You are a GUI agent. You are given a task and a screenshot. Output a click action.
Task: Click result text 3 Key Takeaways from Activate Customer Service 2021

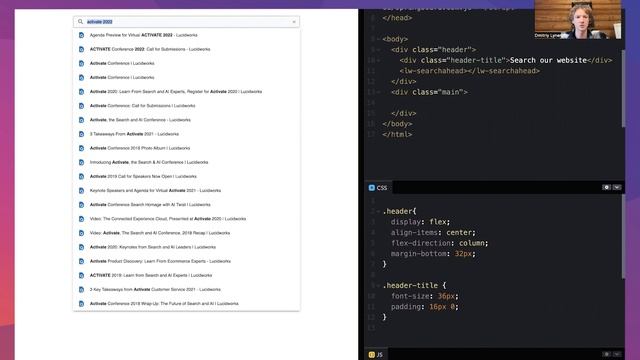155,289
